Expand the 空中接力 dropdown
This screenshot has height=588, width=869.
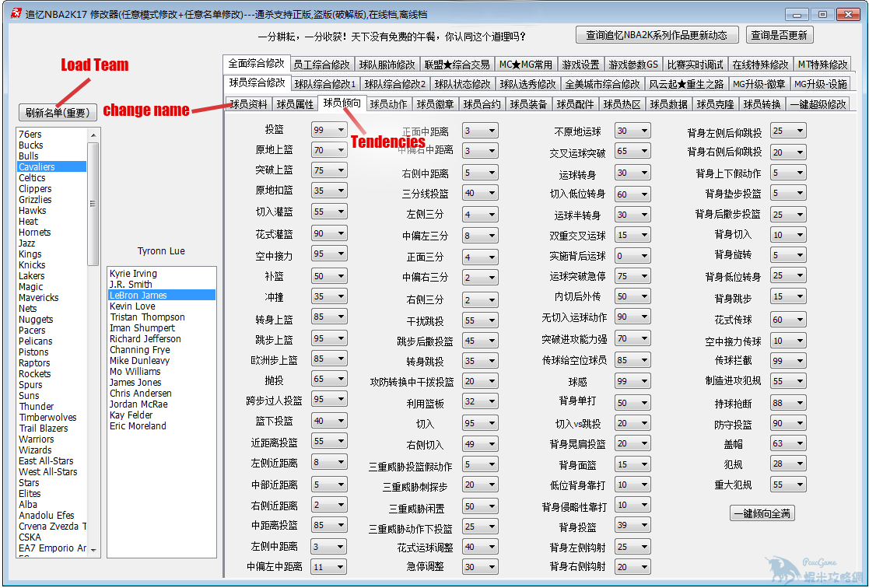[x=329, y=254]
